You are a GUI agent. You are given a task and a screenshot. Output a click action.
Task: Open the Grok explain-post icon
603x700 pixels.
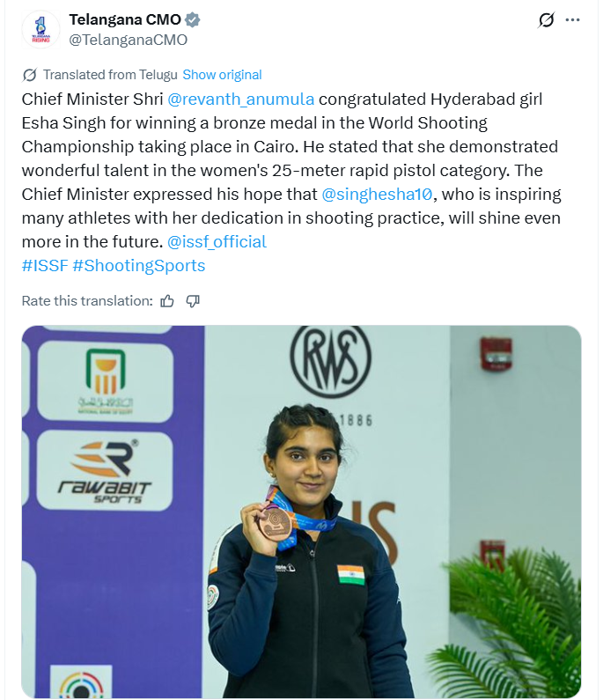[x=547, y=20]
